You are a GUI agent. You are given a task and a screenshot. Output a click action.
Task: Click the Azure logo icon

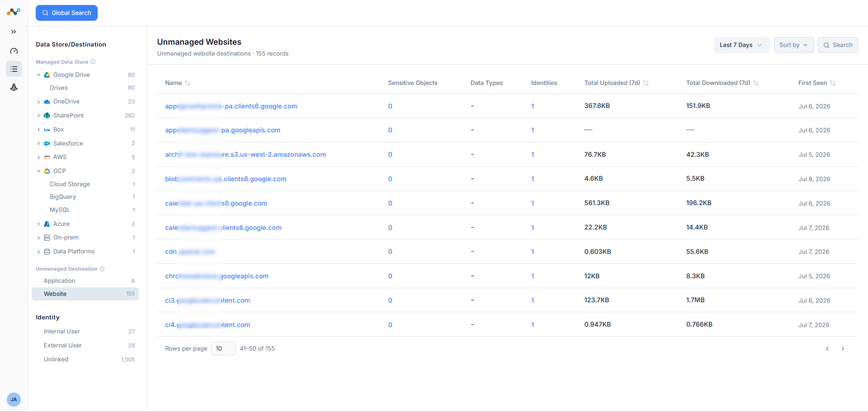47,224
